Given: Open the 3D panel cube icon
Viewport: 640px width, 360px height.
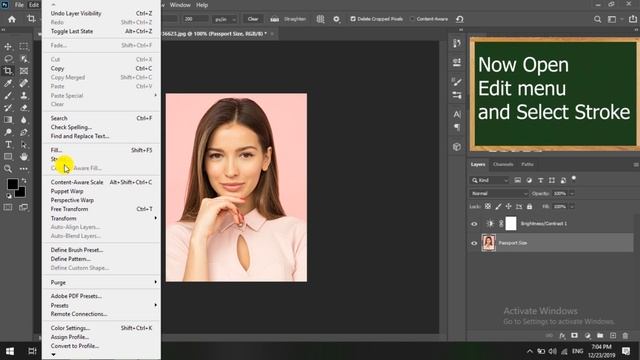Looking at the screenshot, I should point(457,147).
